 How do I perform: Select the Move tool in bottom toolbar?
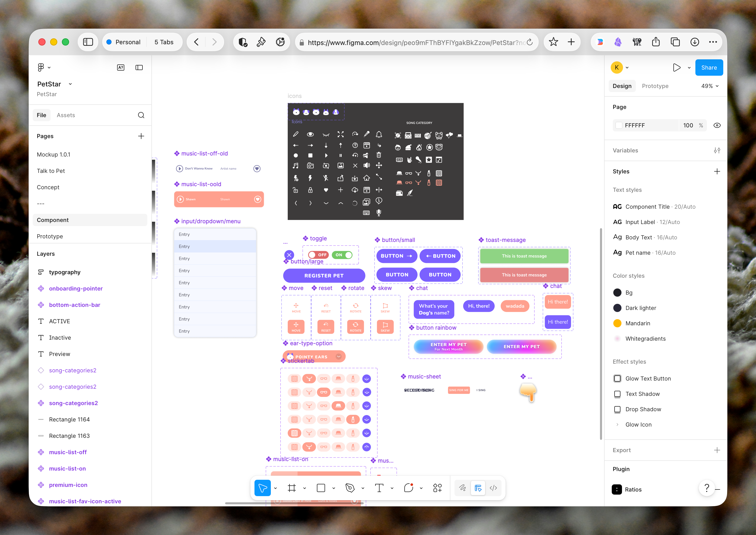(x=263, y=488)
